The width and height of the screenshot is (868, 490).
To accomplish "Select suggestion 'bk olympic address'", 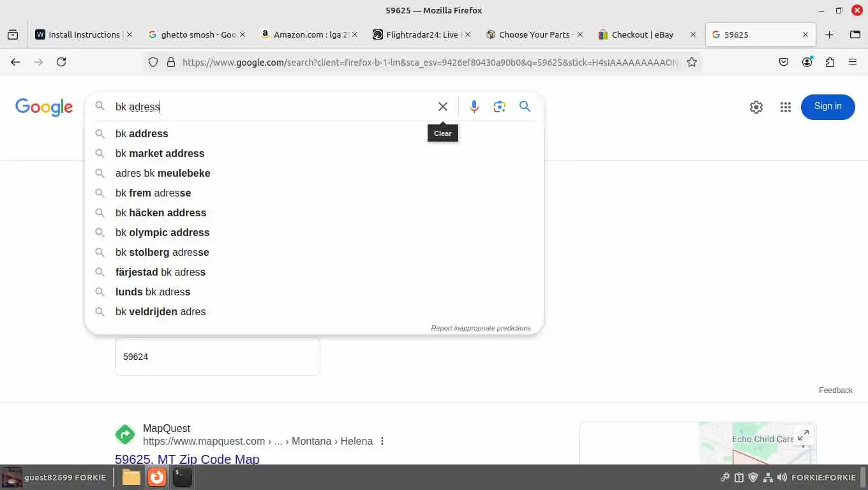I will 314,232.
